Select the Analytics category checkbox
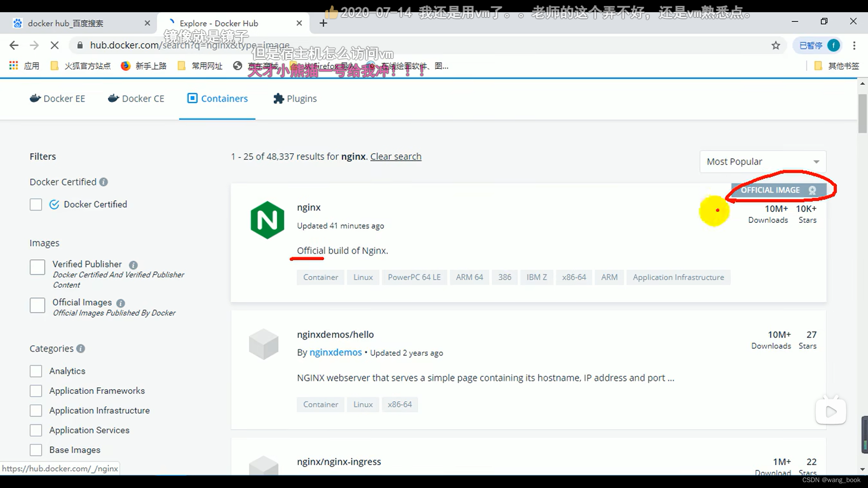Image resolution: width=868 pixels, height=488 pixels. (x=36, y=371)
